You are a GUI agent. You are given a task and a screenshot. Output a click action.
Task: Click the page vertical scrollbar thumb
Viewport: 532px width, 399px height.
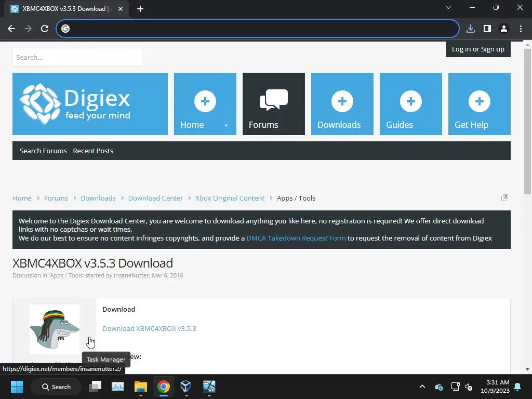527,121
